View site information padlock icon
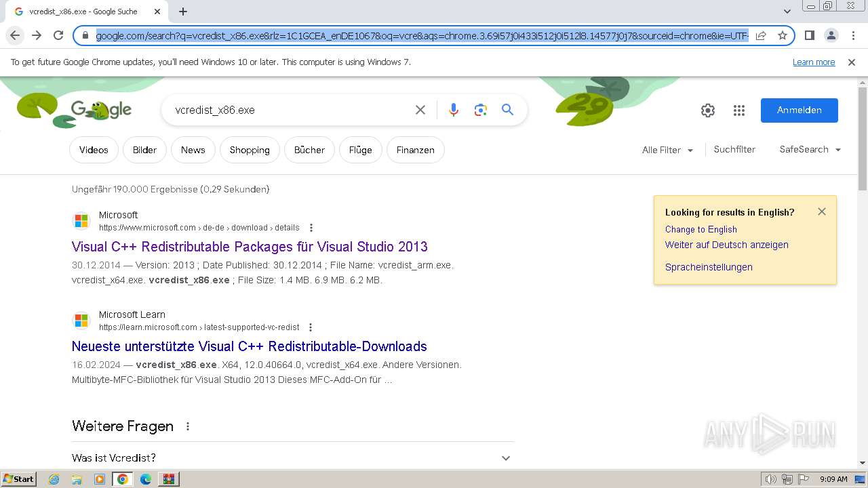This screenshot has width=868, height=488. [x=85, y=35]
